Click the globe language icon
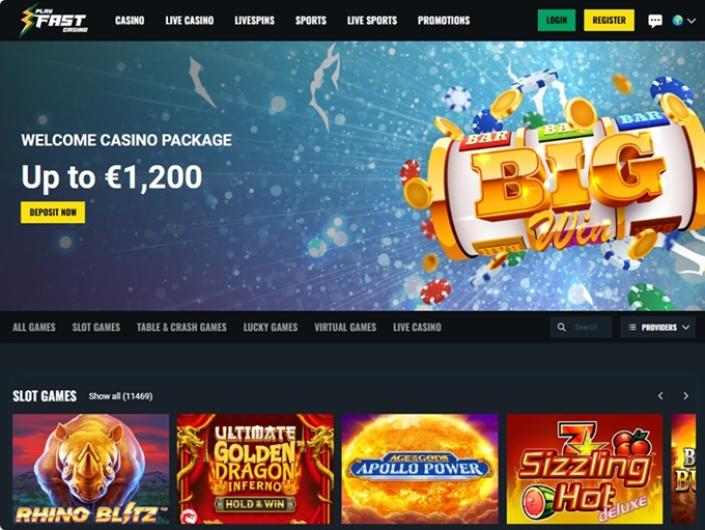 (678, 20)
